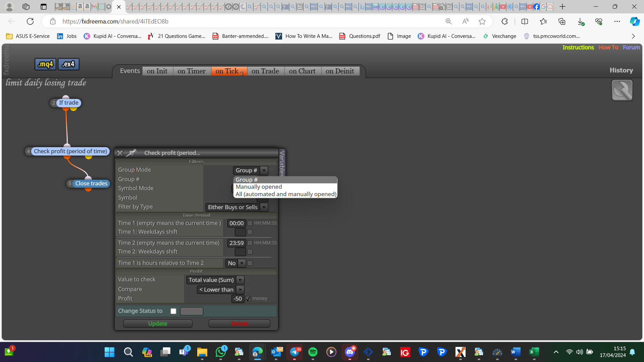Toggle checkbox for Time 2 Weekdays shift
The width and height of the screenshot is (644, 362).
point(250,252)
